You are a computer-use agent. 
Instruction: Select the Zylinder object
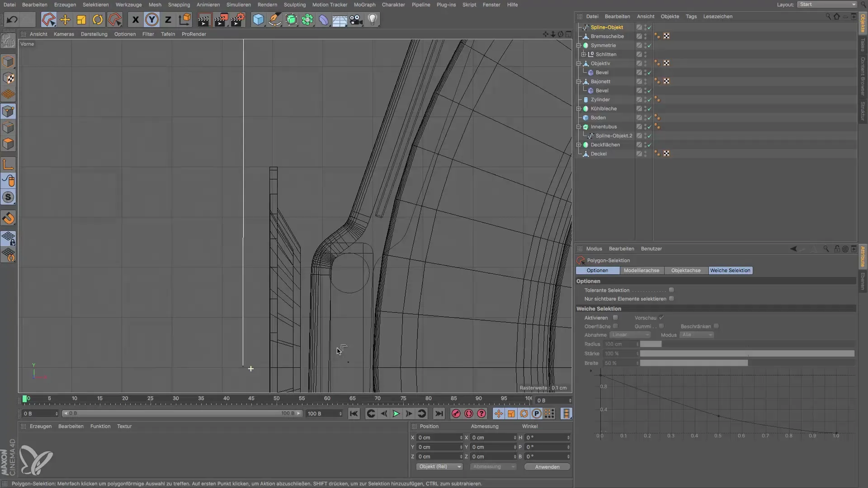click(600, 99)
